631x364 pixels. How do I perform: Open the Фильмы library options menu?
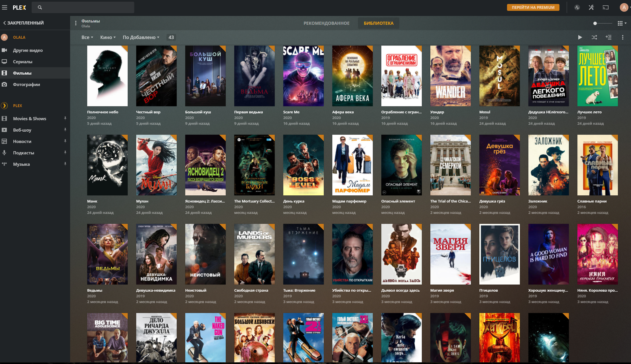(76, 23)
